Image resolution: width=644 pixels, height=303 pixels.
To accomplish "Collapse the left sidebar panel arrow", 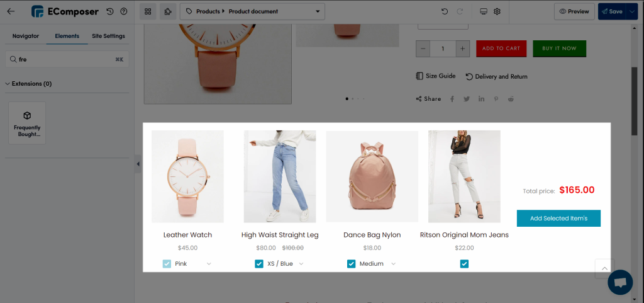I will click(138, 164).
